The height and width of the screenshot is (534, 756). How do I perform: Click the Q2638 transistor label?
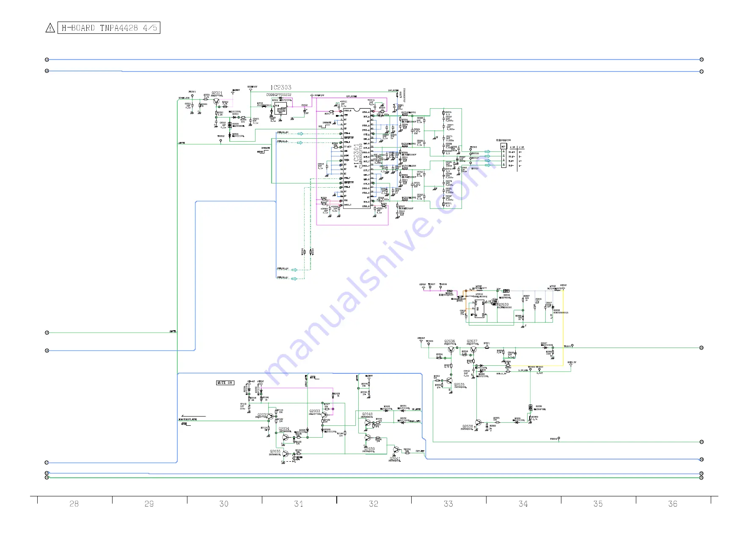tap(467, 427)
